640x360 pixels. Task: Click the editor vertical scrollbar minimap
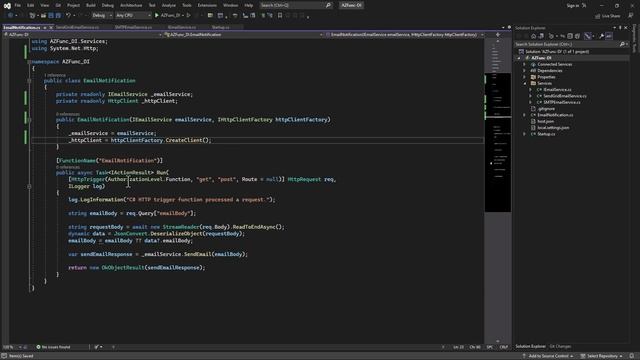coord(498,190)
